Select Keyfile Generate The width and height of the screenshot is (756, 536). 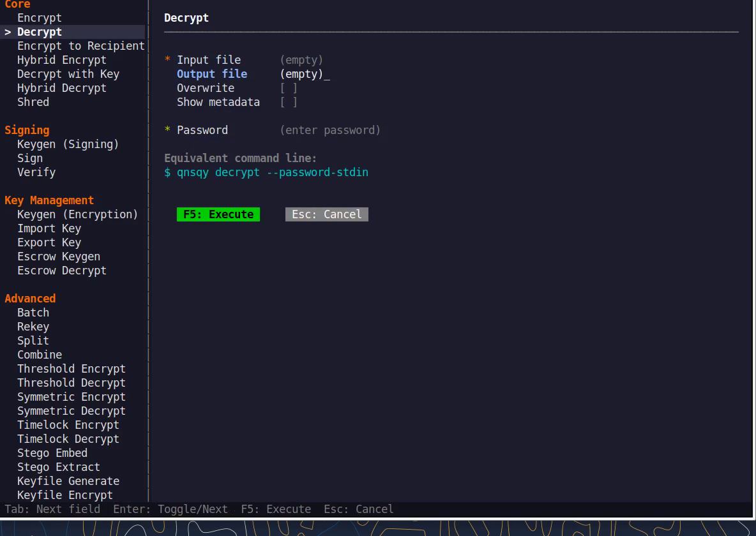point(68,480)
